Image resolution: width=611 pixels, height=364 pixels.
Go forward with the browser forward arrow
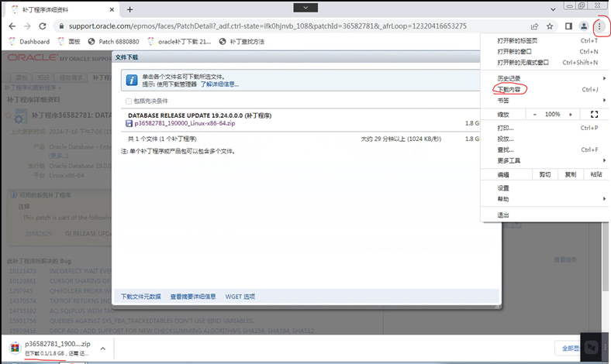tap(27, 26)
